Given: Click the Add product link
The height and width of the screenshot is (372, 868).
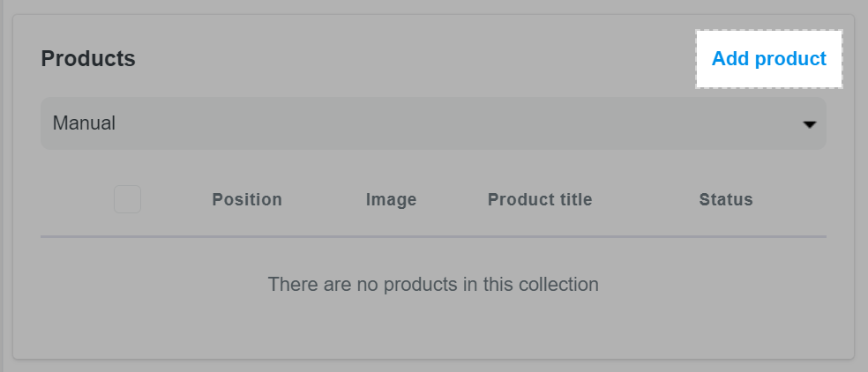Looking at the screenshot, I should [x=768, y=59].
